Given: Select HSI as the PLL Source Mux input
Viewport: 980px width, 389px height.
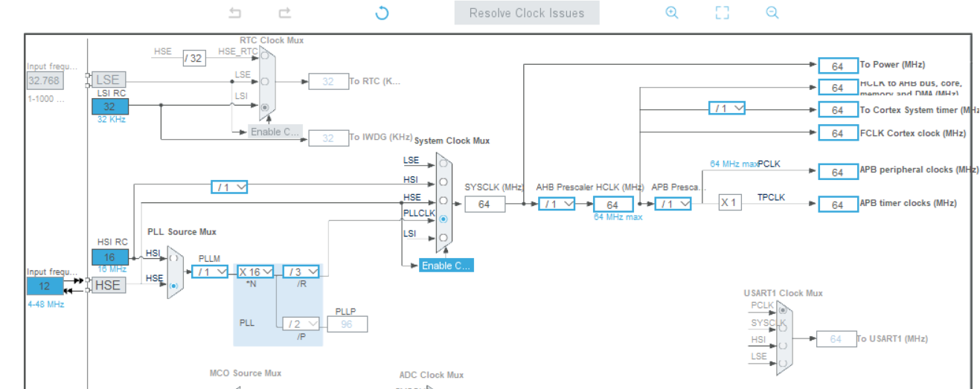Looking at the screenshot, I should [174, 257].
